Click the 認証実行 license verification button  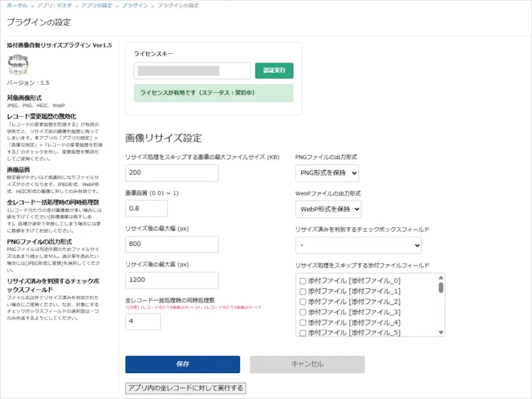click(x=275, y=70)
